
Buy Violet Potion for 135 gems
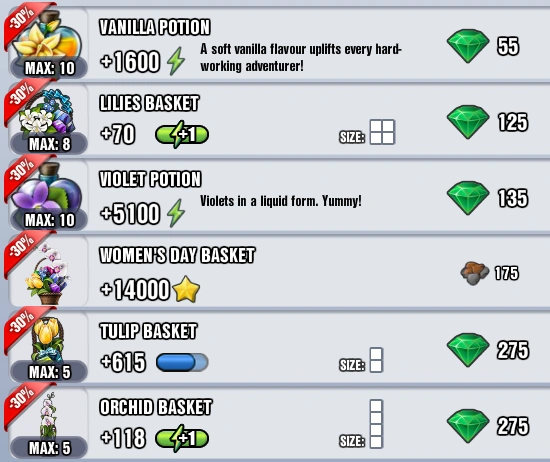[x=488, y=198]
